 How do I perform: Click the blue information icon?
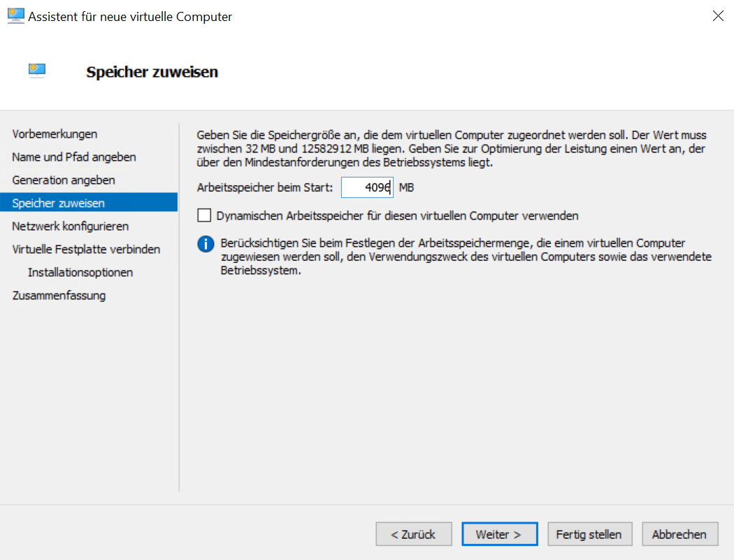205,244
